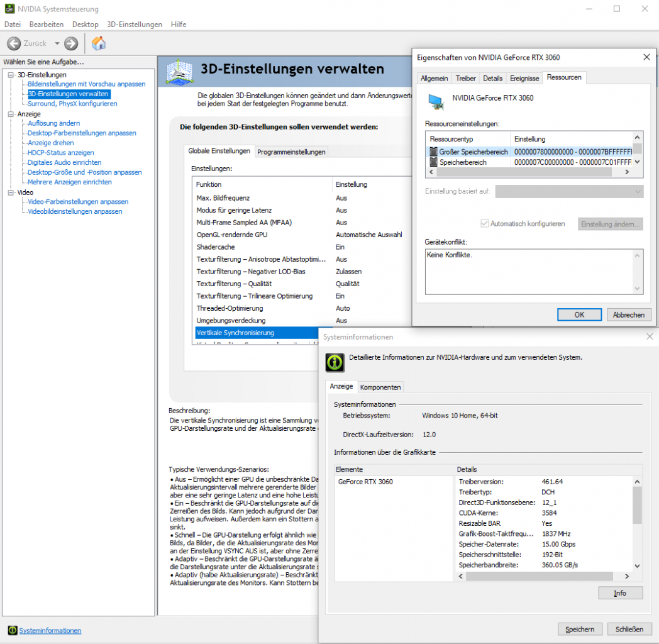The image size is (659, 644).
Task: Open the Bearbeiten menu
Action: point(47,25)
